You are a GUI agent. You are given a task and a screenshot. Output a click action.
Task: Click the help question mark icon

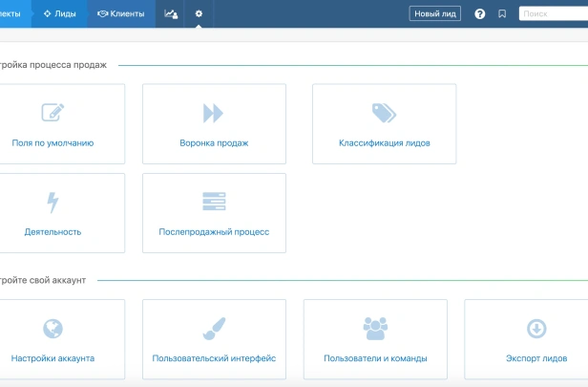pos(479,14)
